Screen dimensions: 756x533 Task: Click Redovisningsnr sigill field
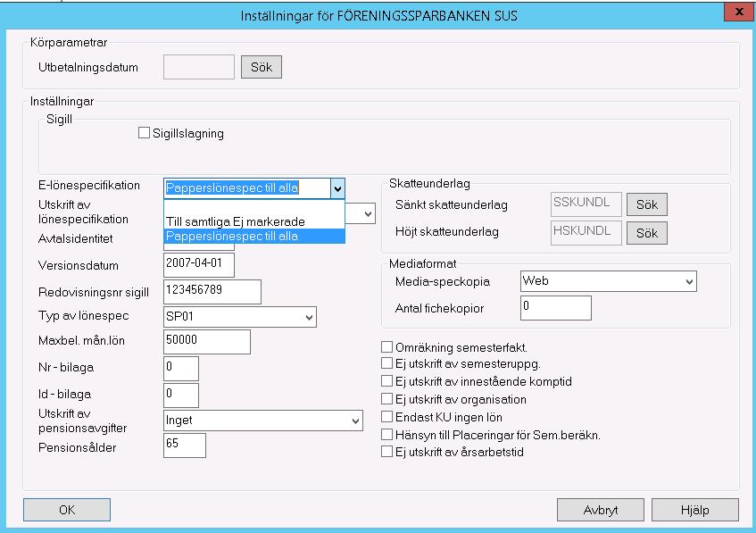212,292
